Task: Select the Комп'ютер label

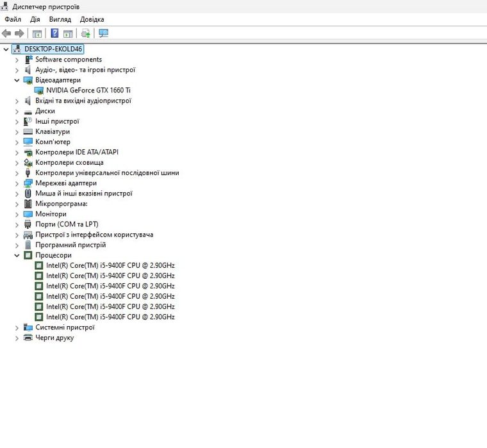Action: pos(53,142)
